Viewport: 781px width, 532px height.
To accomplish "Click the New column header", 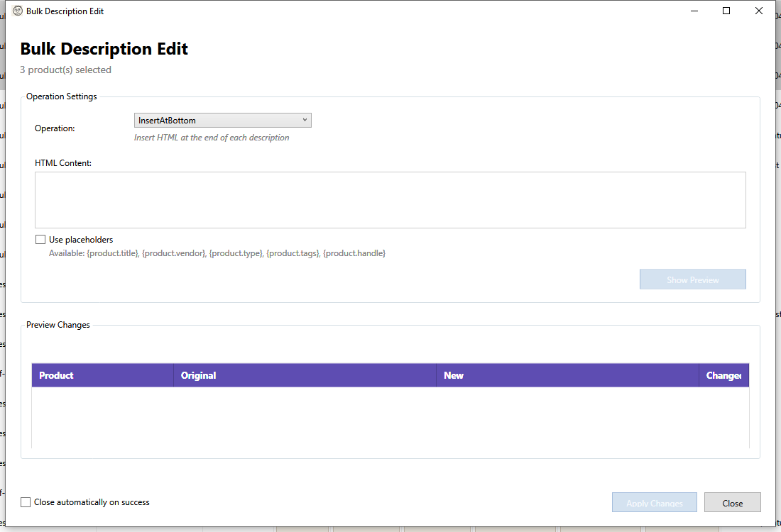I will click(453, 375).
